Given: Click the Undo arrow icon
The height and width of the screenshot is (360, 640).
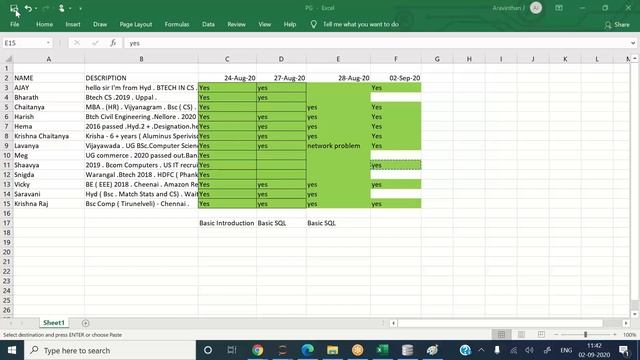Looking at the screenshot, I should [28, 8].
